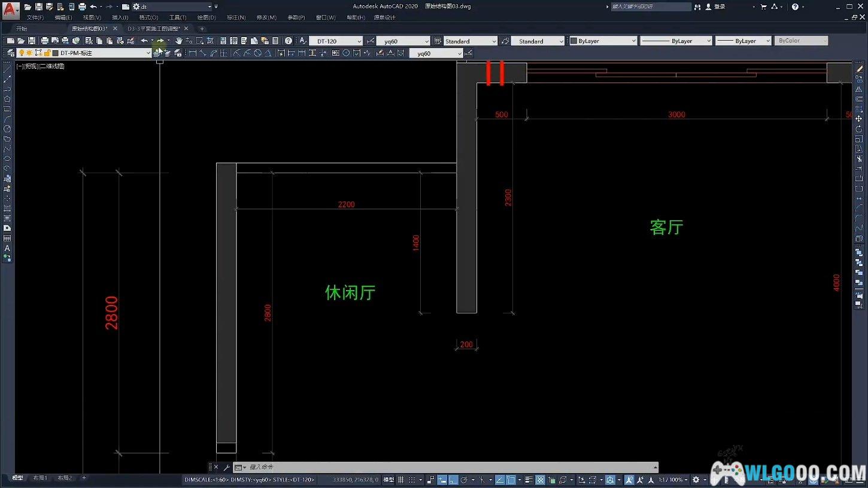Image resolution: width=868 pixels, height=488 pixels.
Task: Click the command line customize wrench icon
Action: (226, 467)
